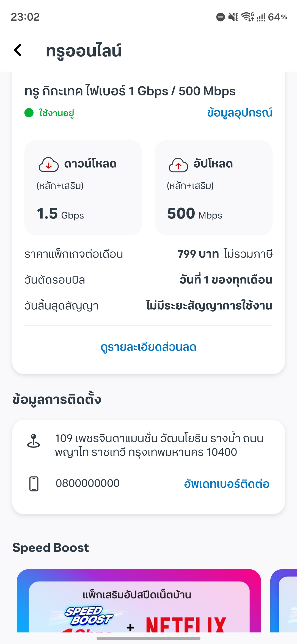Open Speed Boost Netflix promo card
Screen dimensions: 297x644
[x=139, y=601]
